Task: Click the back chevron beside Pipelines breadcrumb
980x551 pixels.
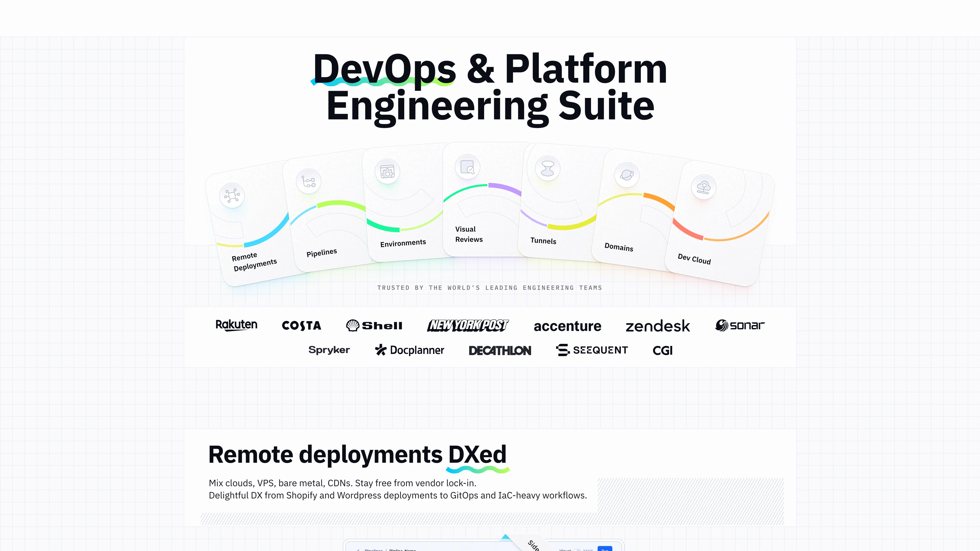Action: click(358, 550)
